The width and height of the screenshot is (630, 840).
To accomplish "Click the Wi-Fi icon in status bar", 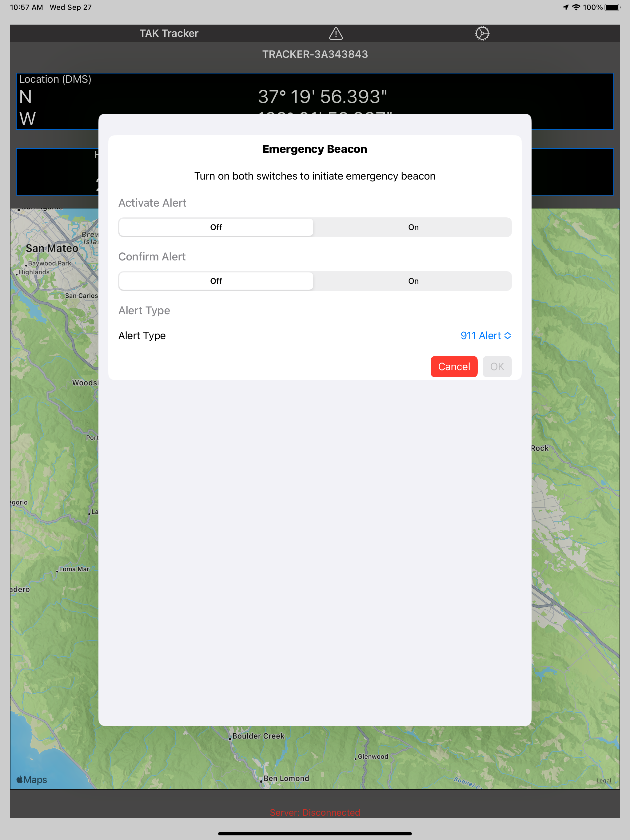I will click(x=576, y=7).
